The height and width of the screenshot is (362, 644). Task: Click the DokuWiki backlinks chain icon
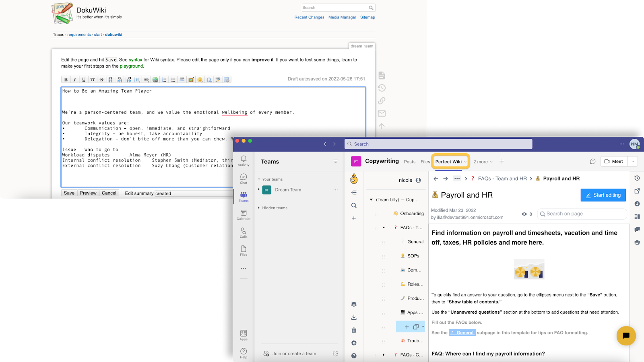382,101
